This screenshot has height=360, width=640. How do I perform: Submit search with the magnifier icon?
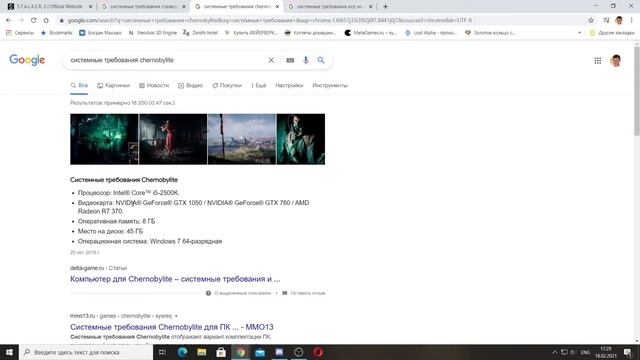tap(321, 60)
